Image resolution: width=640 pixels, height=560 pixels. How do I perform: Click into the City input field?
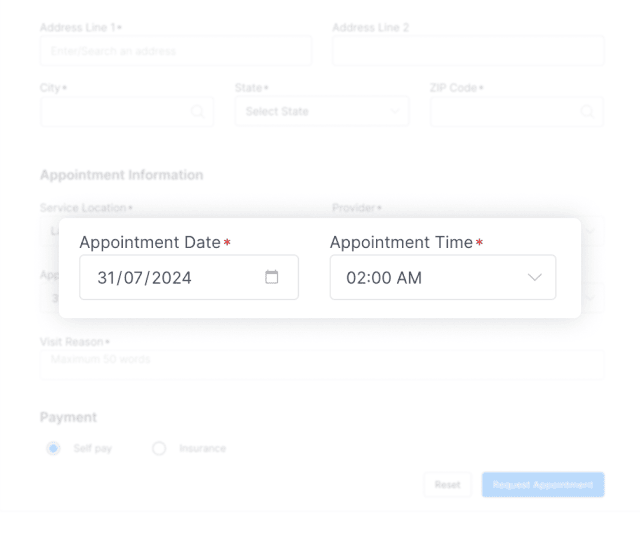pos(115,112)
